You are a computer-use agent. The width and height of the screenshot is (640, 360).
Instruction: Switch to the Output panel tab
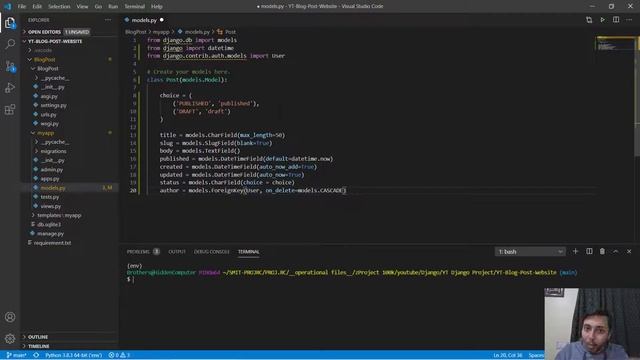[x=177, y=251]
